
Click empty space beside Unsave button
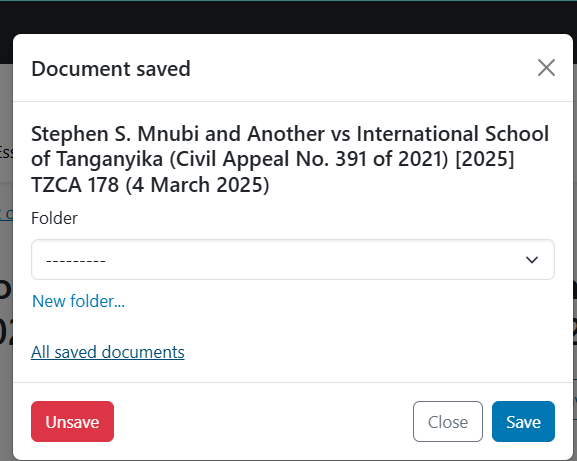(263, 422)
